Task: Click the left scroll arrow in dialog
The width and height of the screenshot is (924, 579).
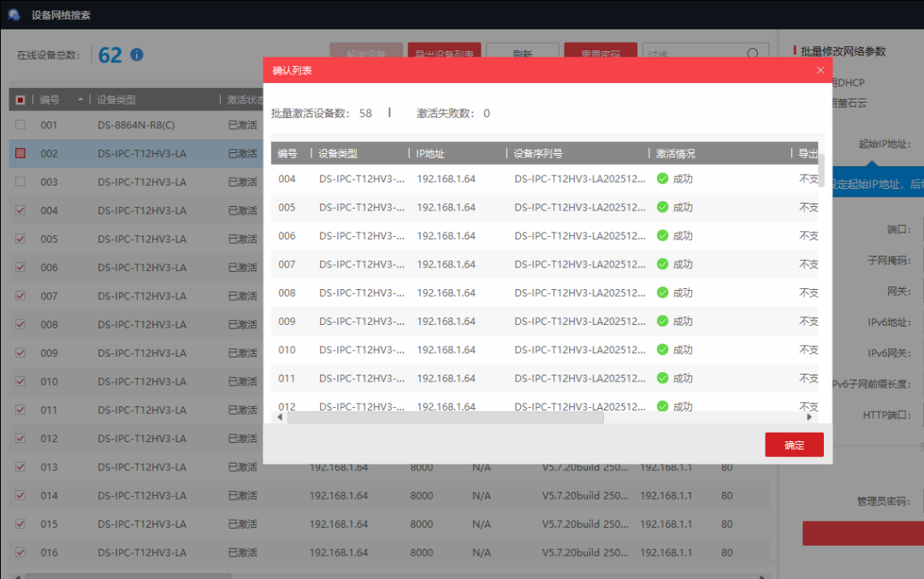Action: (x=279, y=417)
